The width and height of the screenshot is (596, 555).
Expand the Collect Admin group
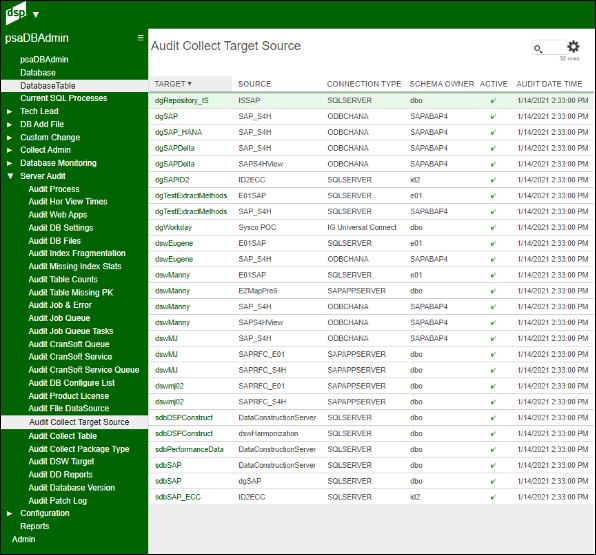click(10, 150)
